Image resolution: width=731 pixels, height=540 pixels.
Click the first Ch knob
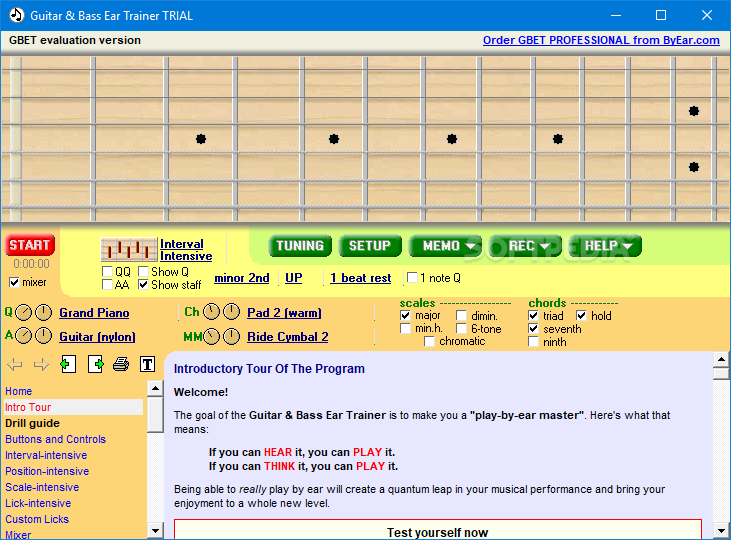(211, 312)
